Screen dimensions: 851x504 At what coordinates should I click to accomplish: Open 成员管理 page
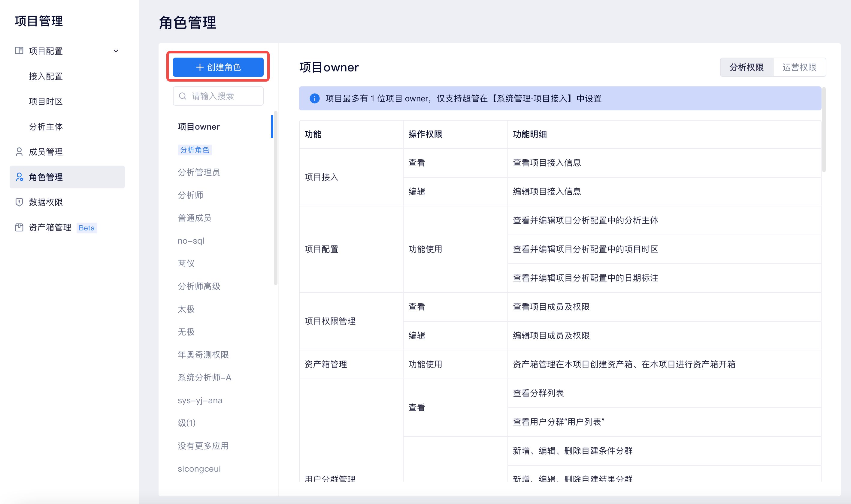[67, 151]
